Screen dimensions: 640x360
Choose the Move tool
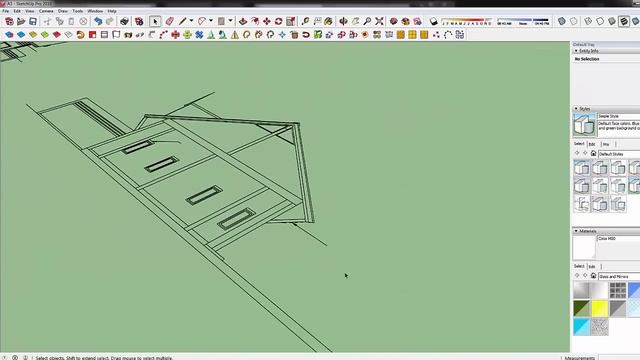(267, 21)
